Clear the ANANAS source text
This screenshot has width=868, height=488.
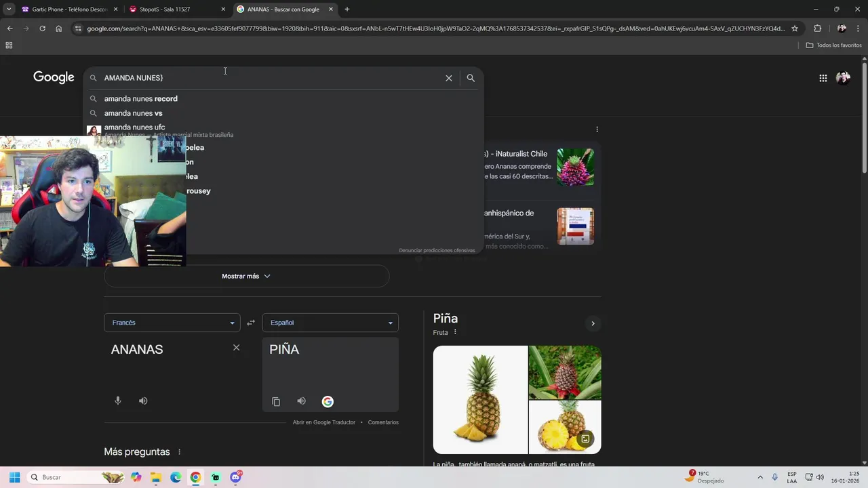pos(236,348)
